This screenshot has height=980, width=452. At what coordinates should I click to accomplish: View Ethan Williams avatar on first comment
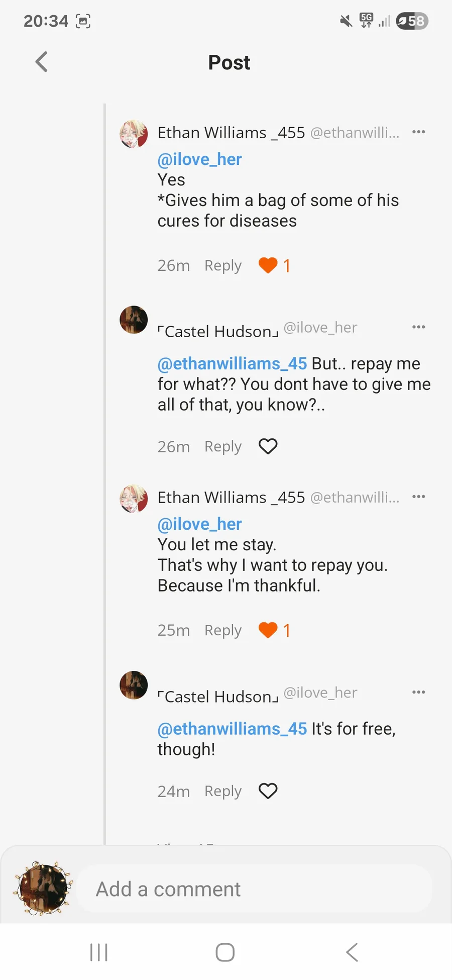(x=134, y=134)
